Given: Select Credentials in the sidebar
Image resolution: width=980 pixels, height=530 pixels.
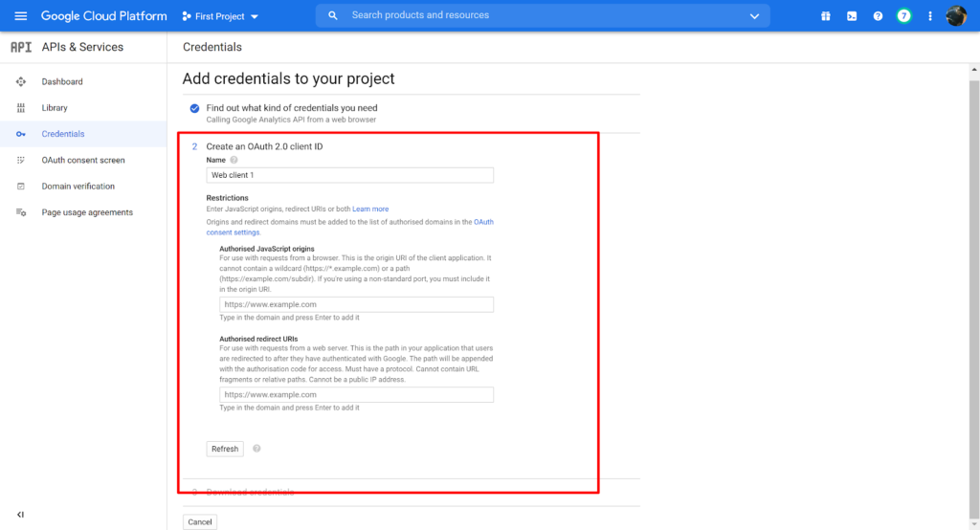Looking at the screenshot, I should (83, 134).
